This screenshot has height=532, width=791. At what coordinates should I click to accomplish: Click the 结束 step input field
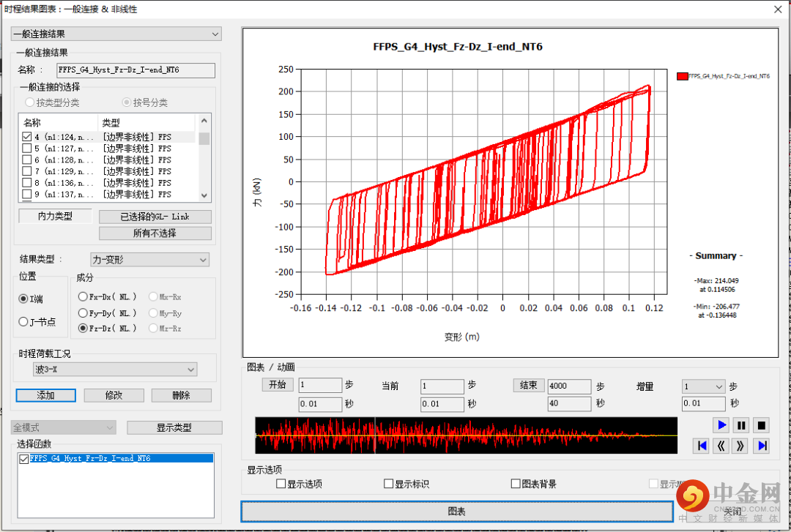point(568,386)
